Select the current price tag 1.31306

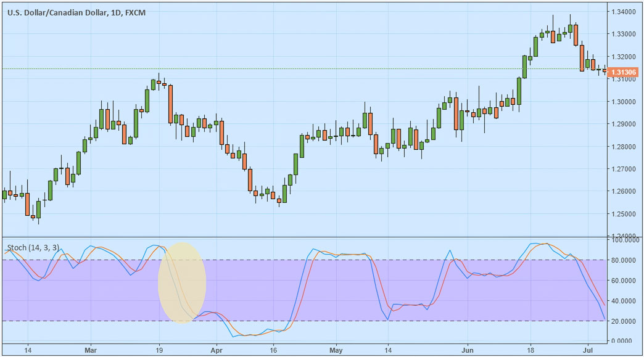[624, 72]
